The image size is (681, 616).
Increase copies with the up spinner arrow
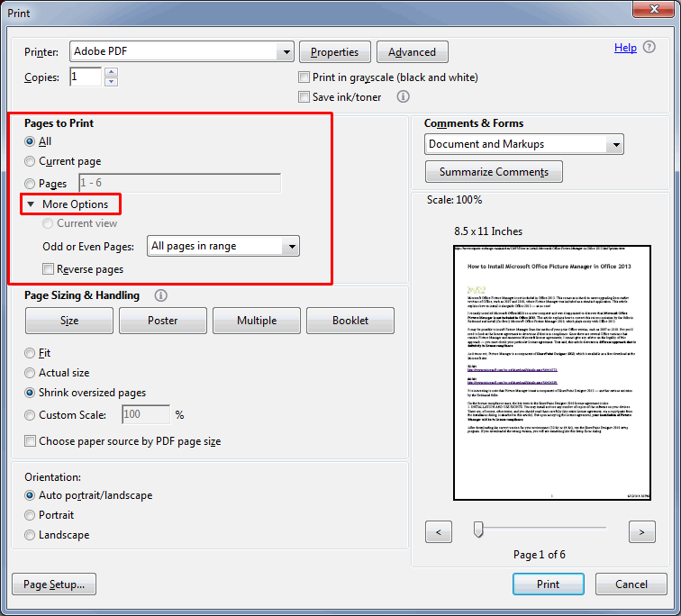(x=111, y=72)
